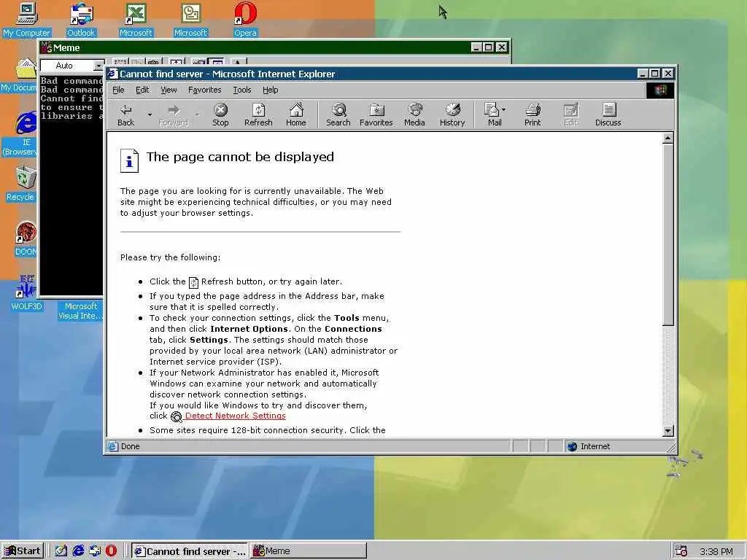747x560 pixels.
Task: Click the Internet zone indicator in status bar
Action: point(589,446)
